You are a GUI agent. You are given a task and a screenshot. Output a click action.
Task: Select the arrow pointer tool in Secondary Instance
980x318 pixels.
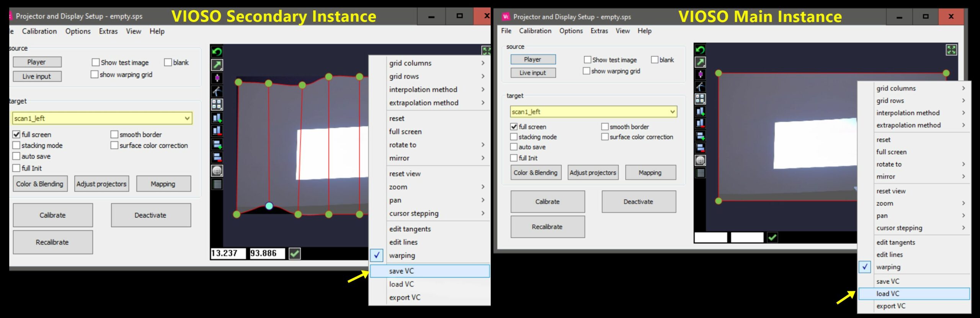pyautogui.click(x=217, y=65)
